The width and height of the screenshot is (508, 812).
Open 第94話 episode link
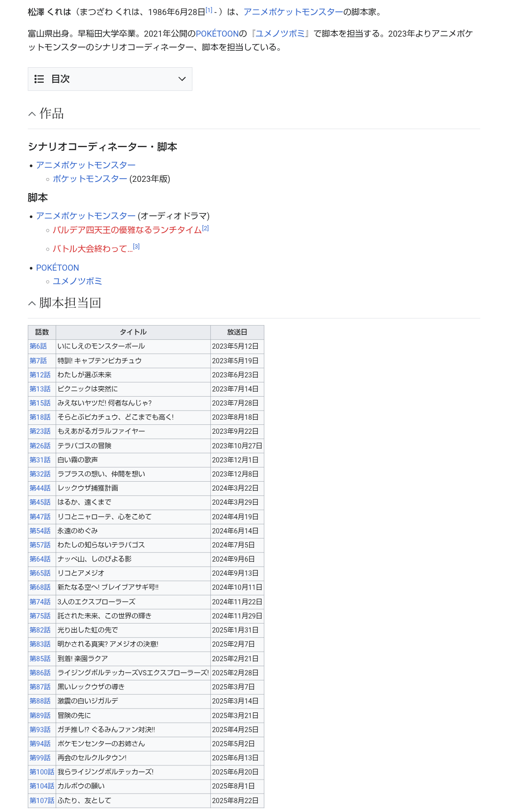(x=40, y=744)
